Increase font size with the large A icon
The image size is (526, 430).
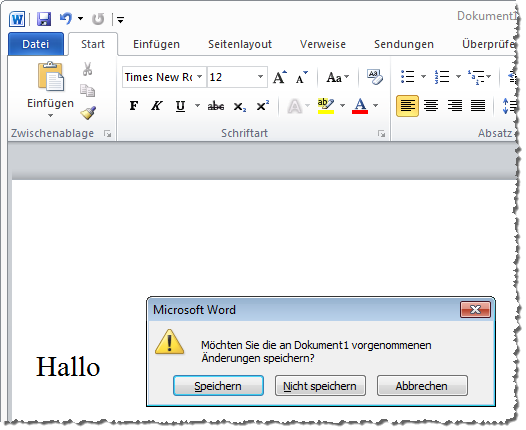pos(280,77)
